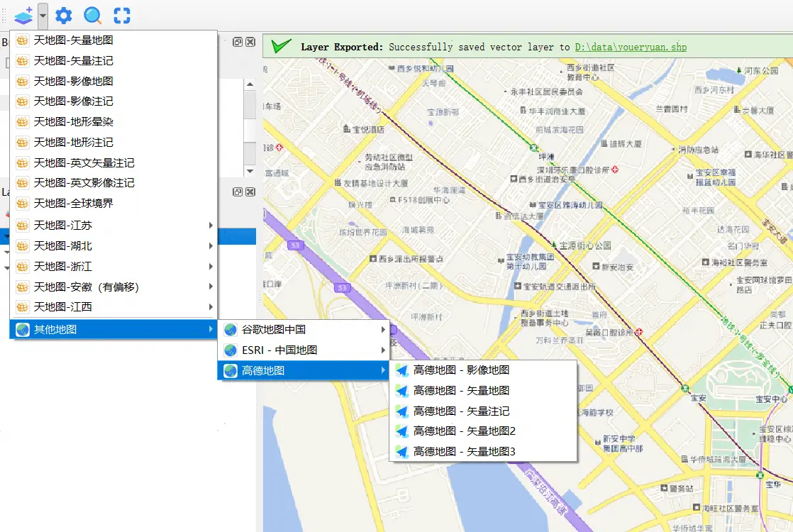Select 天地图-地形晕染 menu entry
The image size is (793, 532).
(113, 122)
